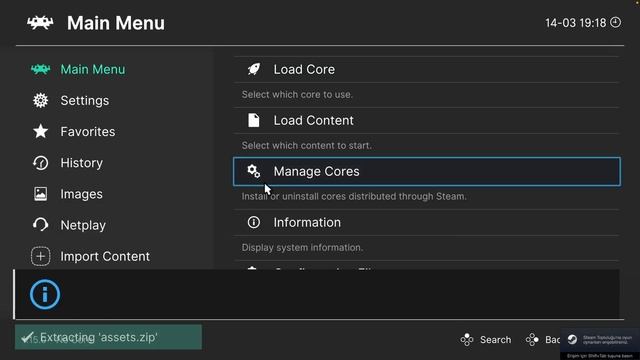The image size is (640, 360).
Task: Click 'Select which core to use.' text
Action: [297, 95]
